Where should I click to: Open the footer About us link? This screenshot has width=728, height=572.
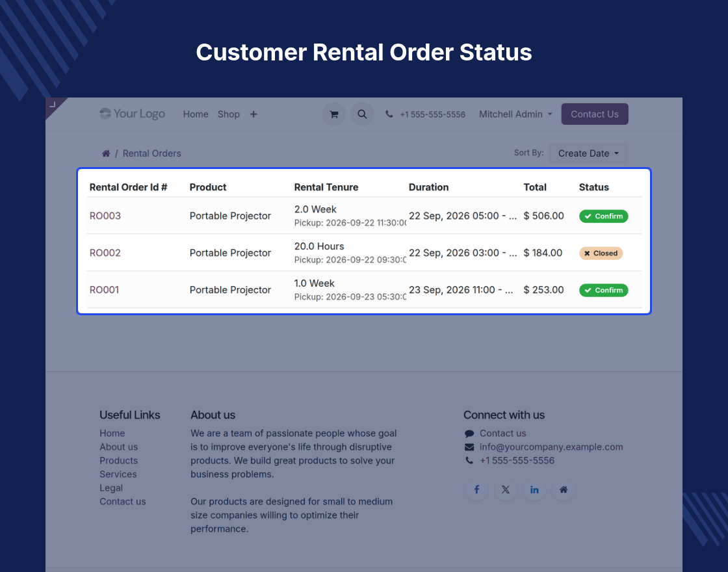pos(118,447)
